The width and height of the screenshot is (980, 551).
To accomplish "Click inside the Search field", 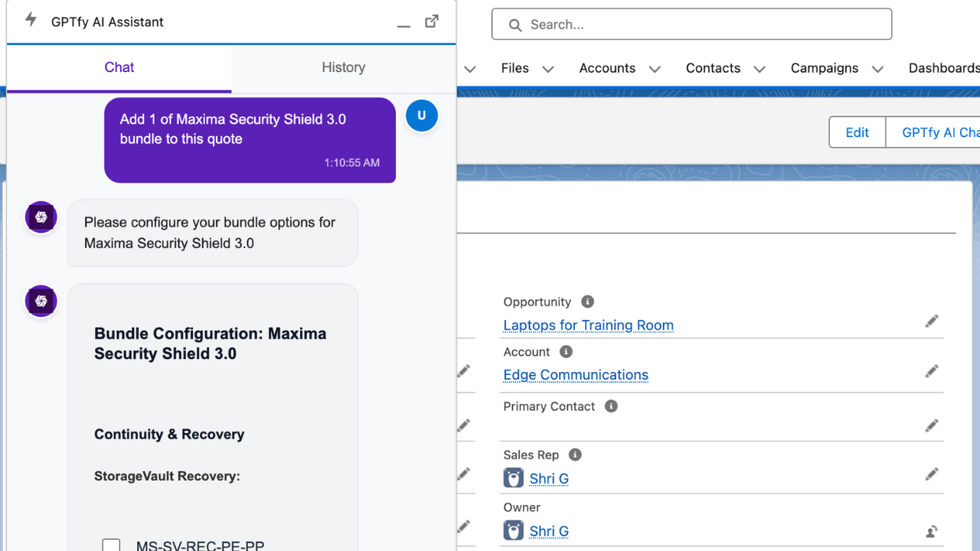I will coord(689,24).
